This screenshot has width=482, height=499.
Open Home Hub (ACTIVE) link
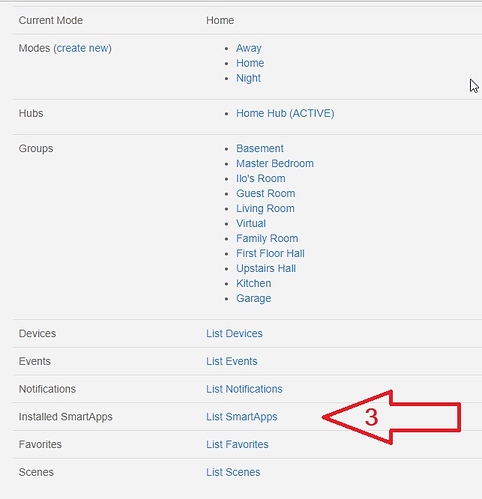tap(285, 113)
